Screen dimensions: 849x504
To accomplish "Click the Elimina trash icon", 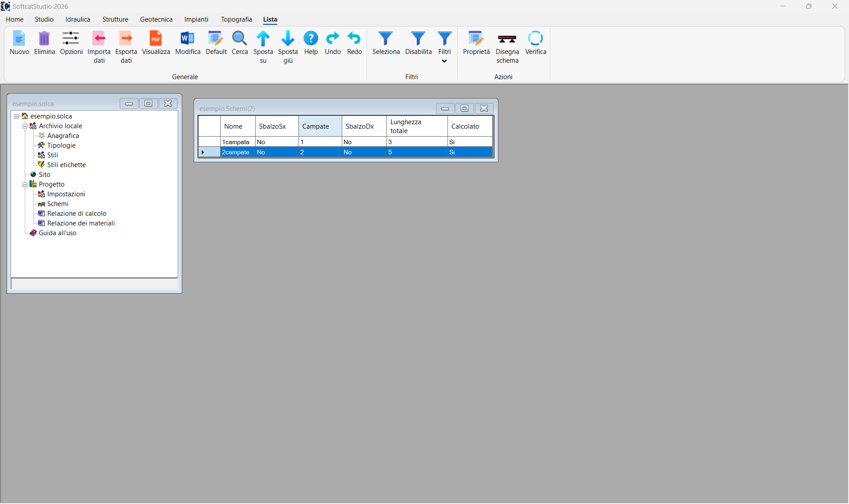I will (x=44, y=38).
